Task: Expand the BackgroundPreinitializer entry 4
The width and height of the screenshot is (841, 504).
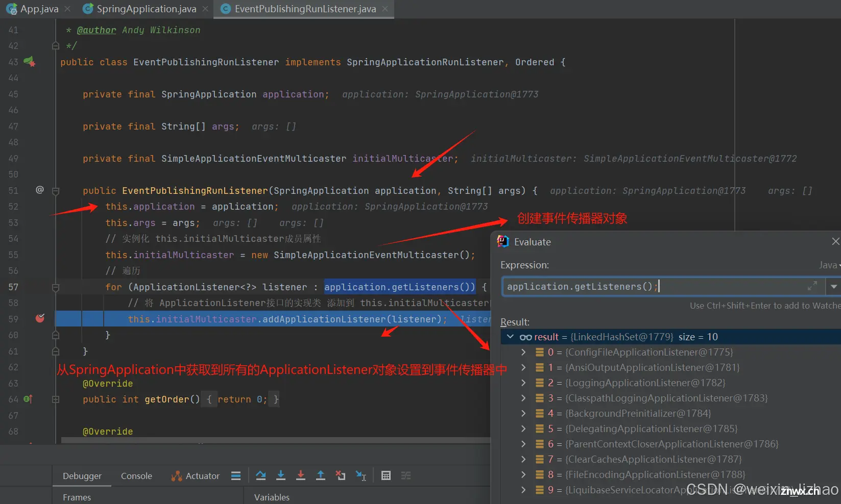Action: coord(523,413)
